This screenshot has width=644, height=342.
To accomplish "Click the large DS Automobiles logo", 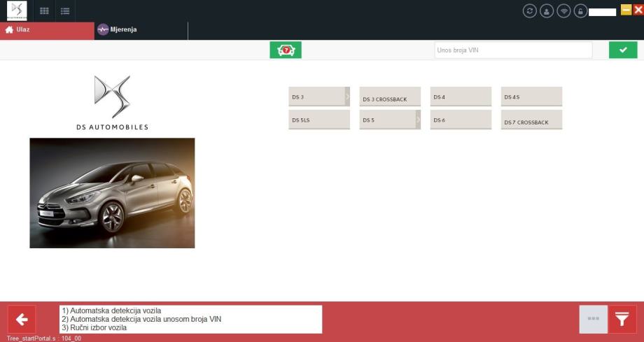I will 112,103.
